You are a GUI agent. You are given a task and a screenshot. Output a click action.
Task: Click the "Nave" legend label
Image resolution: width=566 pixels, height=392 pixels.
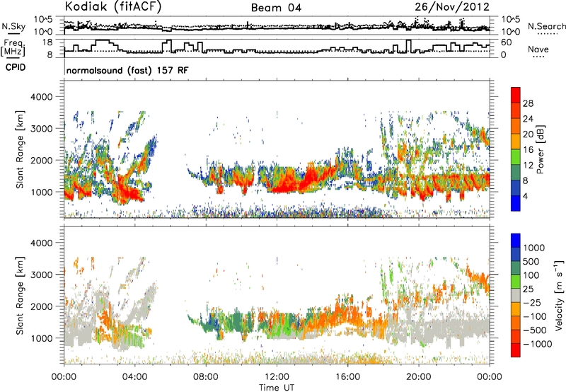[x=538, y=49]
